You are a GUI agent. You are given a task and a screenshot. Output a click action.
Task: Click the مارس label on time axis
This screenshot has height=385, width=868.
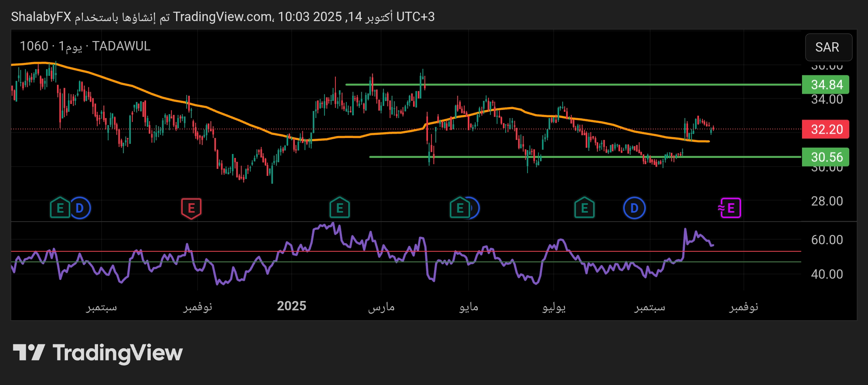point(381,307)
